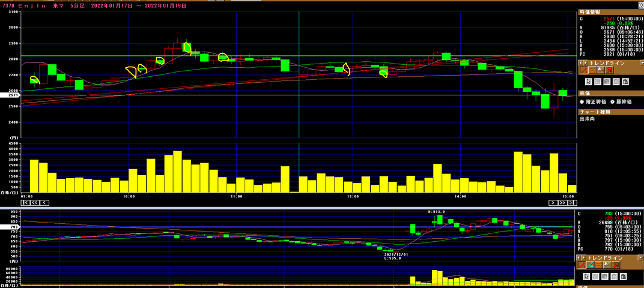Image resolution: width=644 pixels, height=288 pixels.
Task: Fast scroll chart backward with double left arrow
Action: tap(35, 202)
